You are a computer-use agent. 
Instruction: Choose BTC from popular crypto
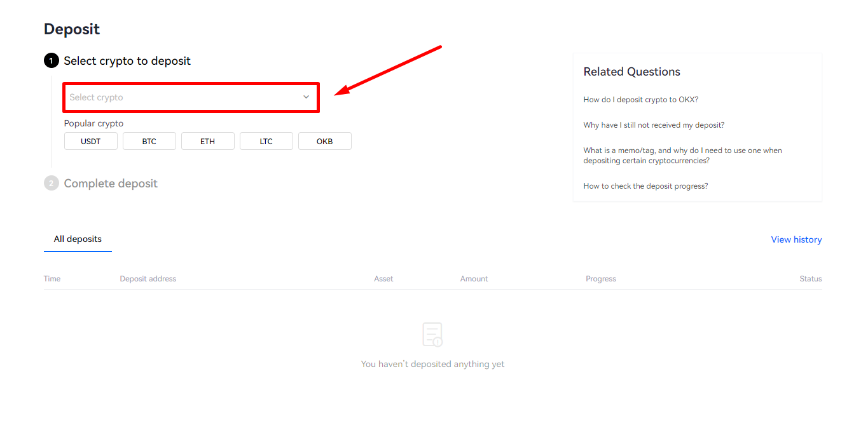(149, 141)
